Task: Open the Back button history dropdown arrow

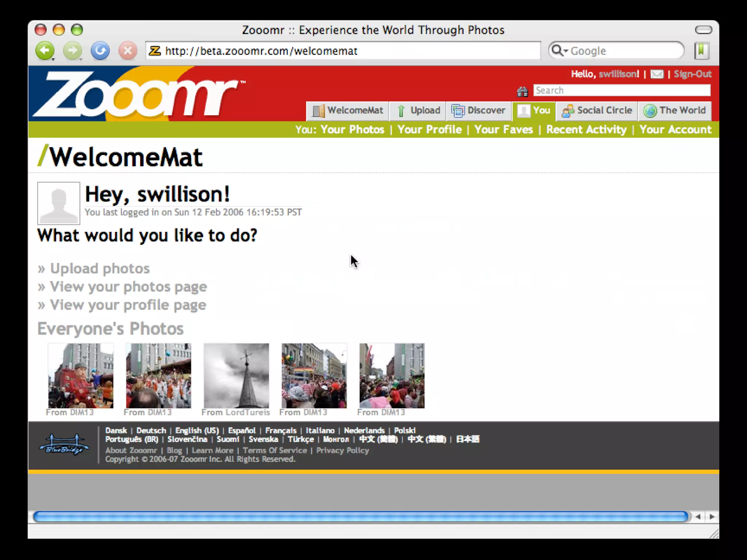Action: click(x=53, y=59)
